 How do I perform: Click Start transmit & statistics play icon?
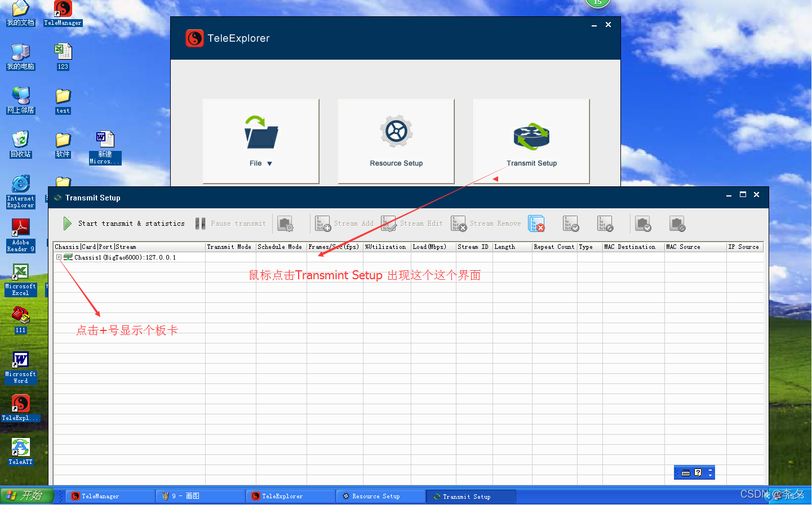[x=68, y=224]
